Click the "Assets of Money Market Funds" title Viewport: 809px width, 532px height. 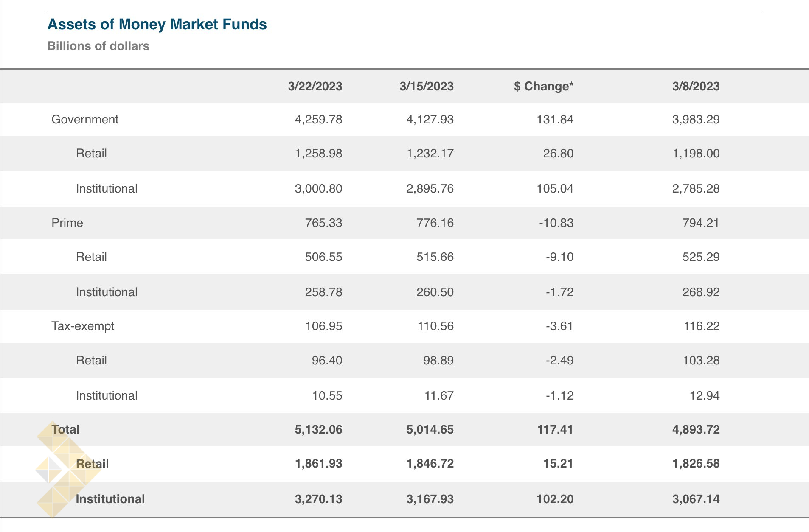(x=157, y=25)
